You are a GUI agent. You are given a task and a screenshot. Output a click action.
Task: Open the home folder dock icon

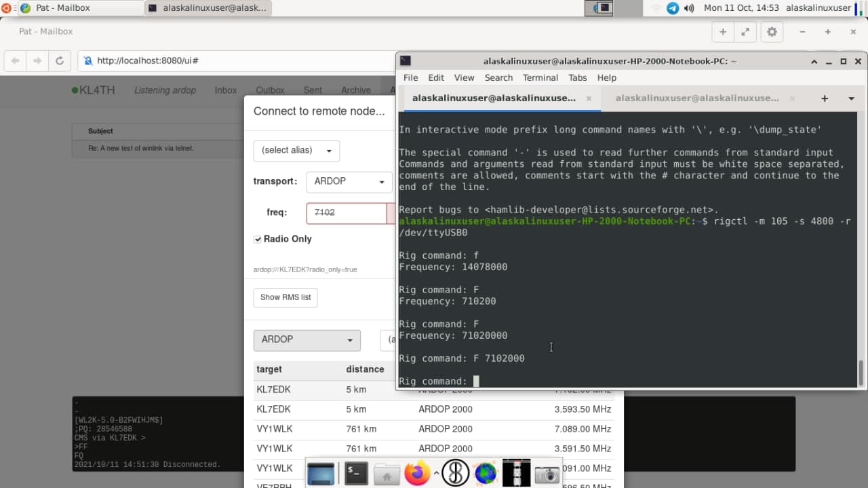[387, 473]
